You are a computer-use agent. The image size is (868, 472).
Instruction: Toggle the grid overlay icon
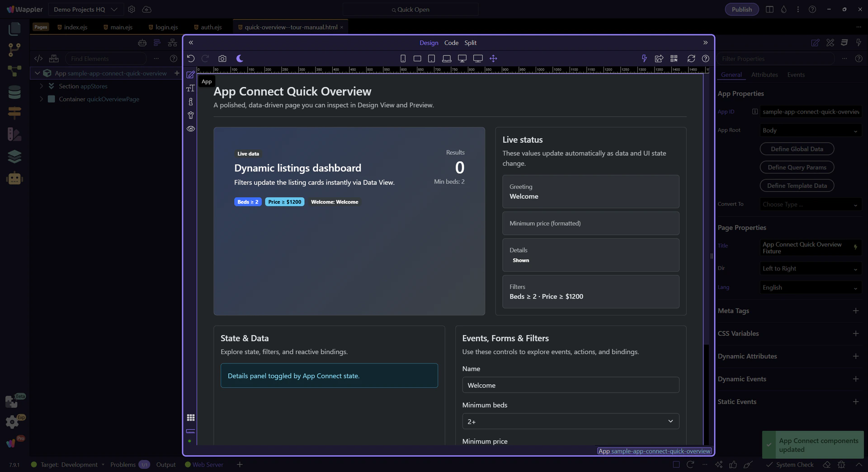191,417
